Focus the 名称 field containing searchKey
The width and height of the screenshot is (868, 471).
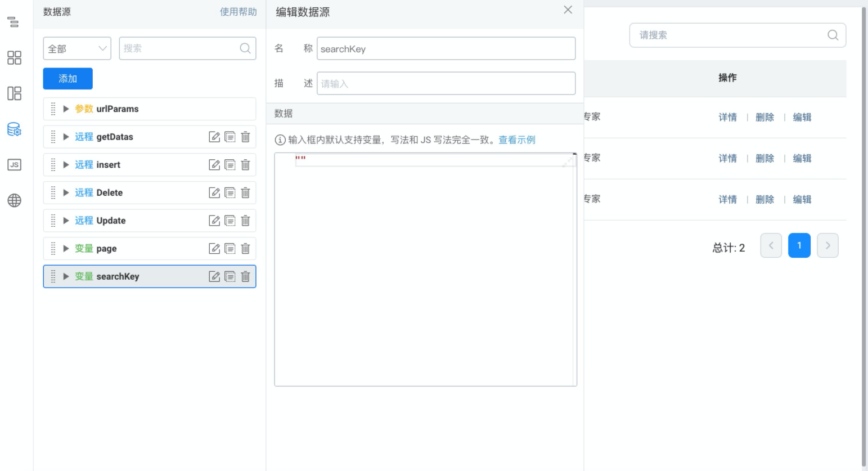coord(446,48)
